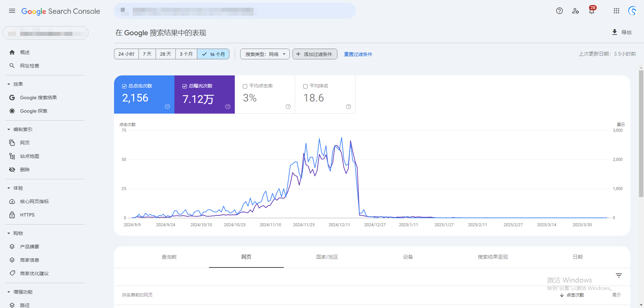Select 24 小时 date range
The image size is (644, 308).
pyautogui.click(x=126, y=54)
